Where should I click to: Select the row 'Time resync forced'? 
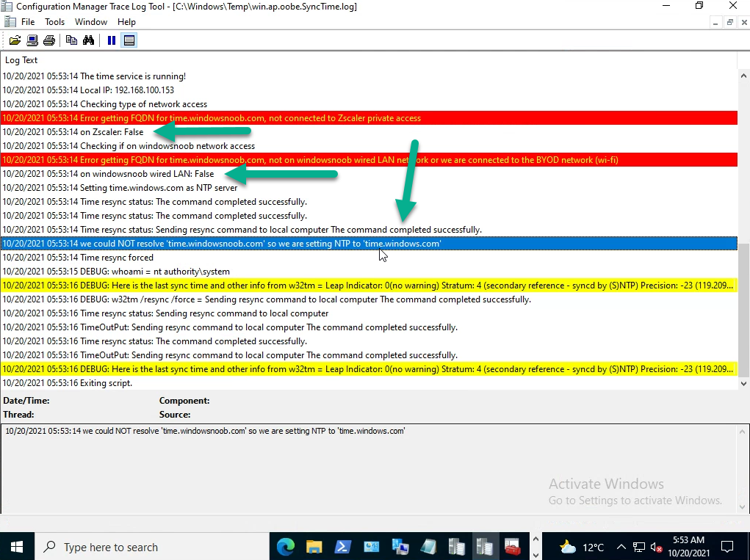(x=369, y=258)
